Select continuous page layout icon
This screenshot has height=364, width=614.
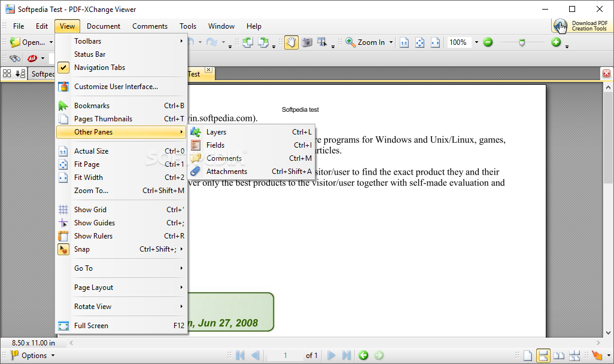pos(543,355)
